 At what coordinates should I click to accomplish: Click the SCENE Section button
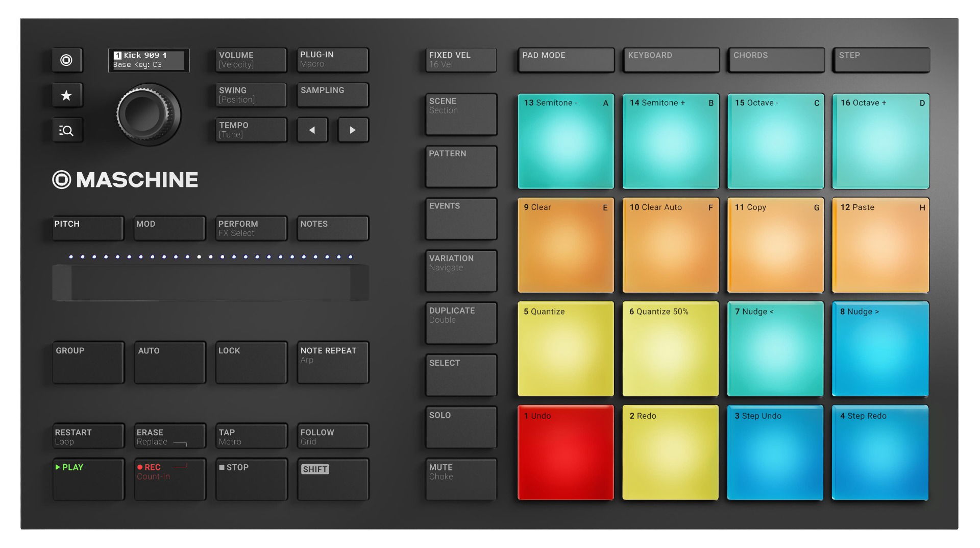(461, 114)
